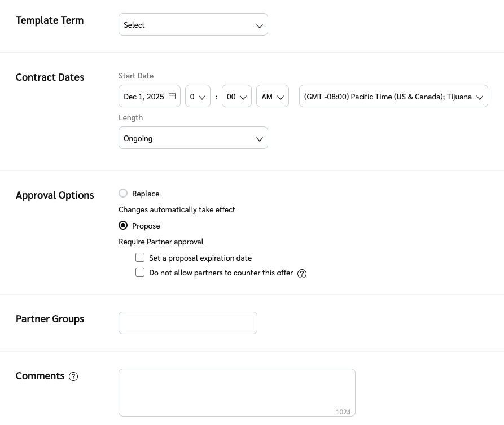This screenshot has width=504, height=425.
Task: Click the Contract Dates section heading
Action: [x=50, y=77]
